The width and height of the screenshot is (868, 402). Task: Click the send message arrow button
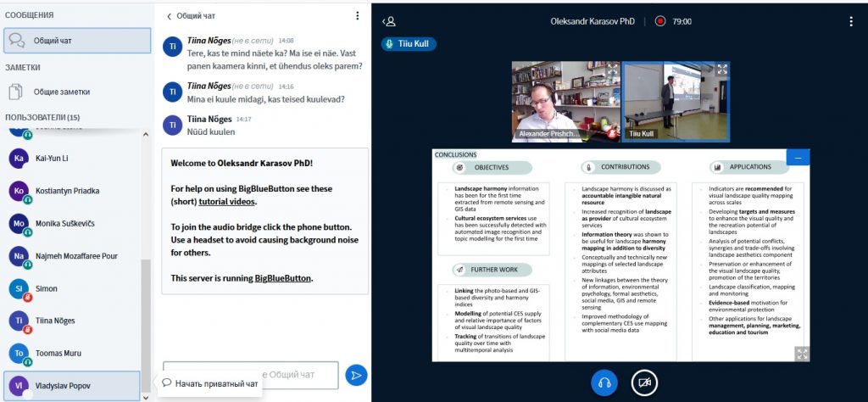[x=356, y=375]
